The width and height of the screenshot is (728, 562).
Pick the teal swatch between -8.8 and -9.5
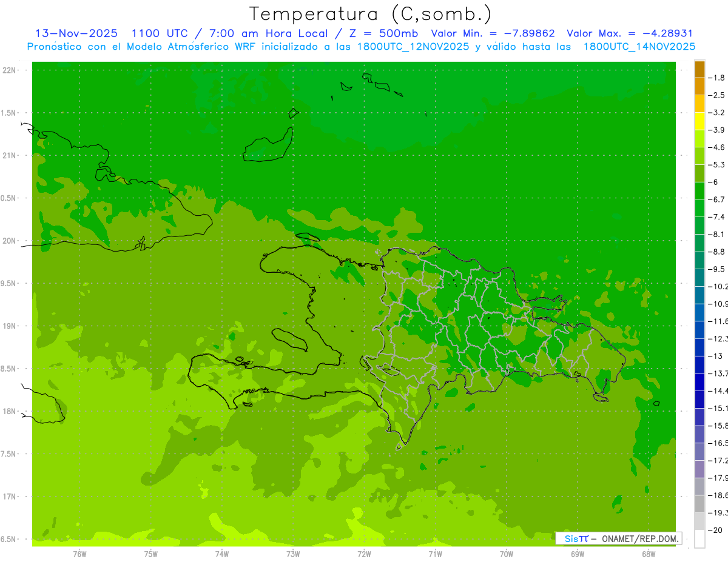[699, 261]
